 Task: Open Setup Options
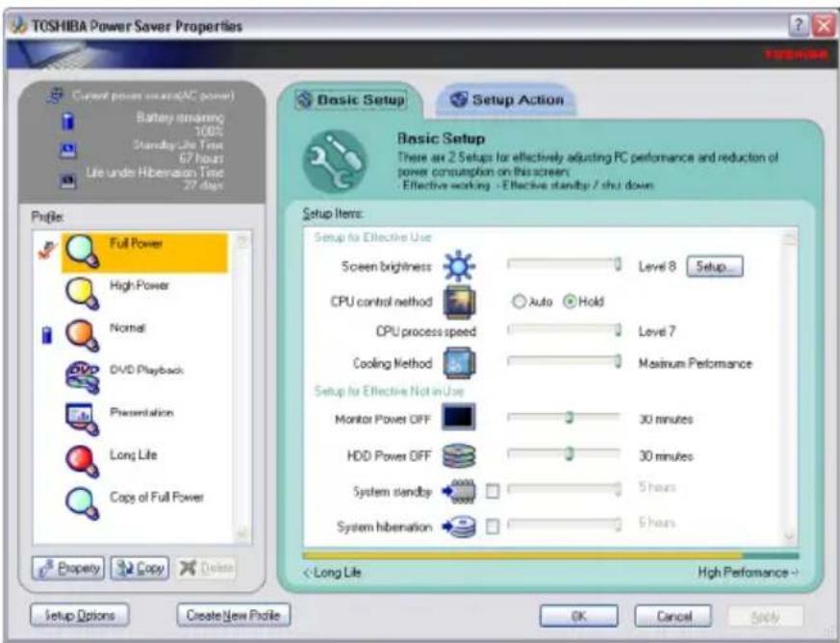[x=79, y=615]
